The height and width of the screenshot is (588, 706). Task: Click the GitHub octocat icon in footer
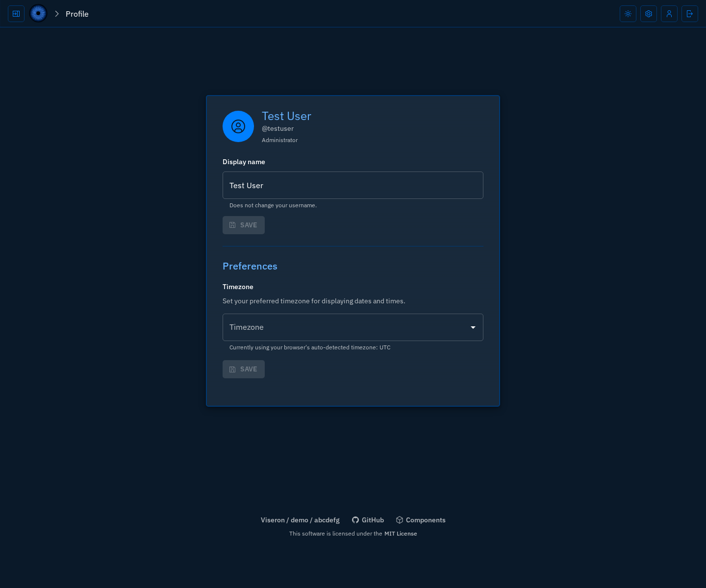tap(355, 520)
